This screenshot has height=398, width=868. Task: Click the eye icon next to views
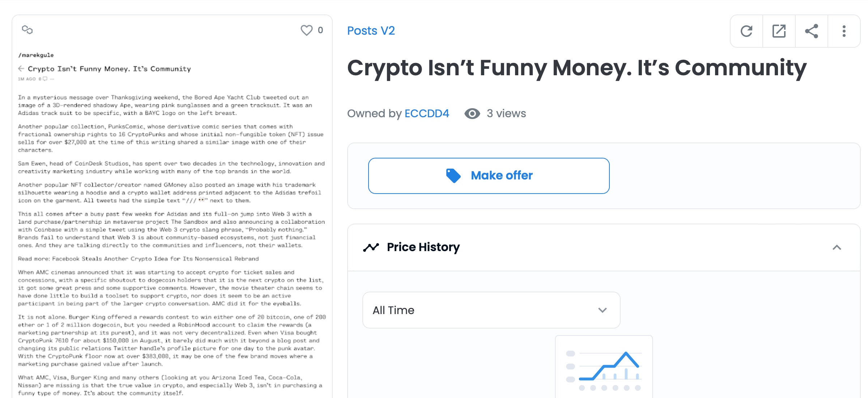pyautogui.click(x=472, y=114)
